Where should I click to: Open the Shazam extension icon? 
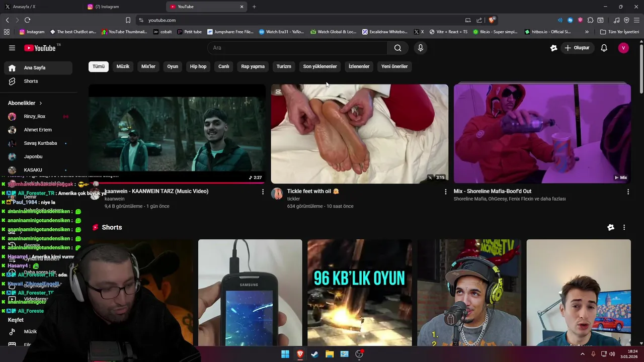(x=570, y=20)
